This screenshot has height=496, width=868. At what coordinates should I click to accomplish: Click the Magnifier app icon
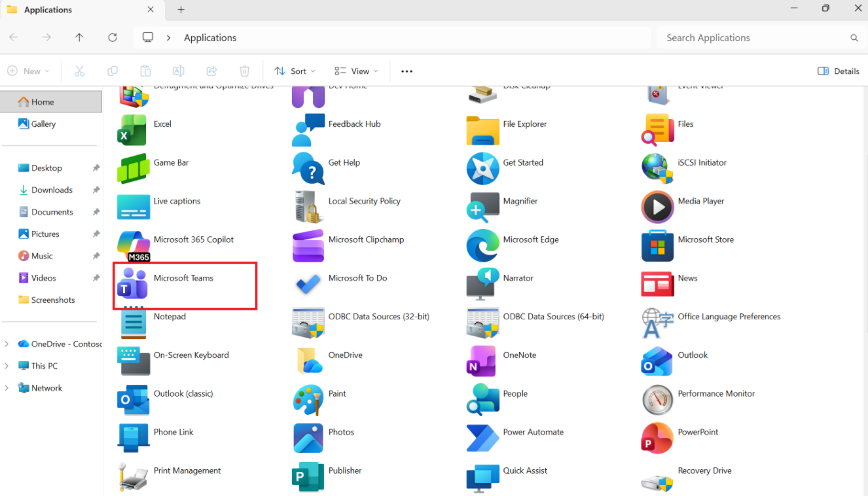(x=482, y=207)
